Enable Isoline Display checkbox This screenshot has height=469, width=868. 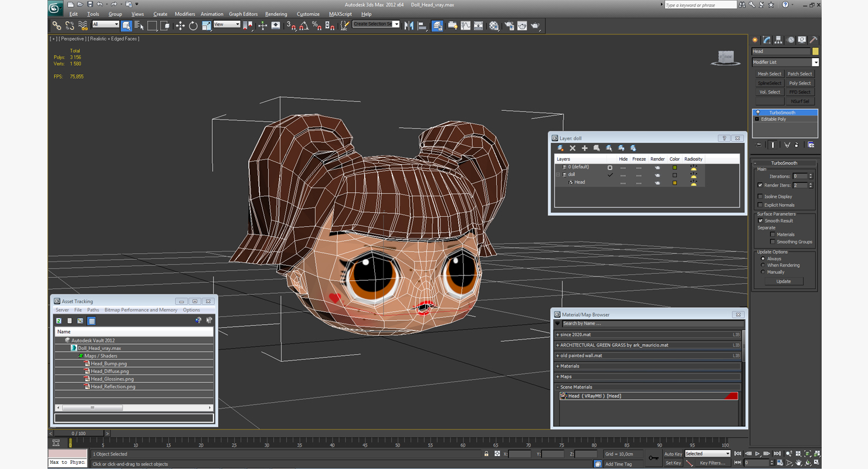(761, 196)
